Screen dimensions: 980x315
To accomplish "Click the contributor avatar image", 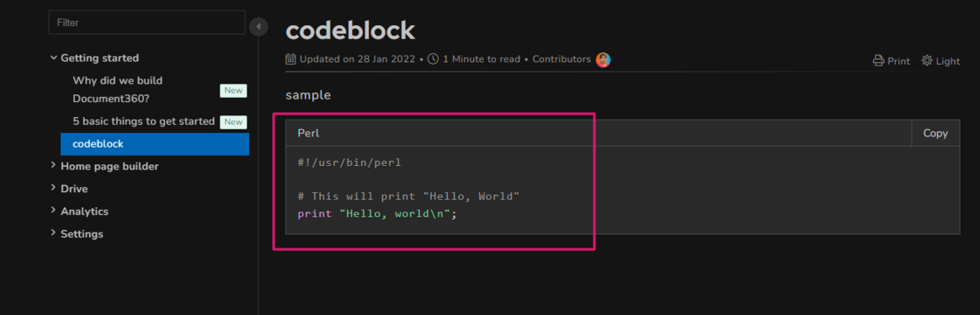I will [x=603, y=59].
